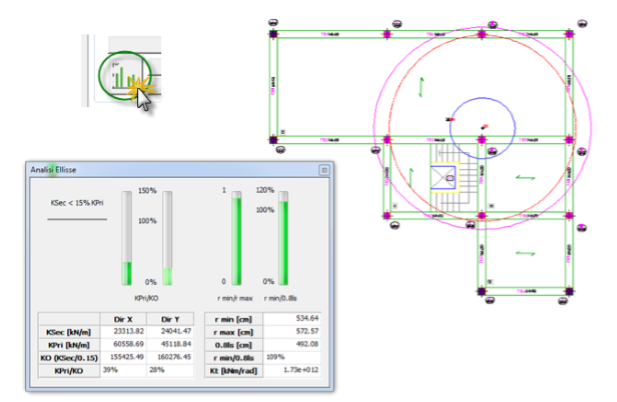617x402 pixels.
Task: Select the elevator shaft symbol in plan
Action: click(444, 177)
